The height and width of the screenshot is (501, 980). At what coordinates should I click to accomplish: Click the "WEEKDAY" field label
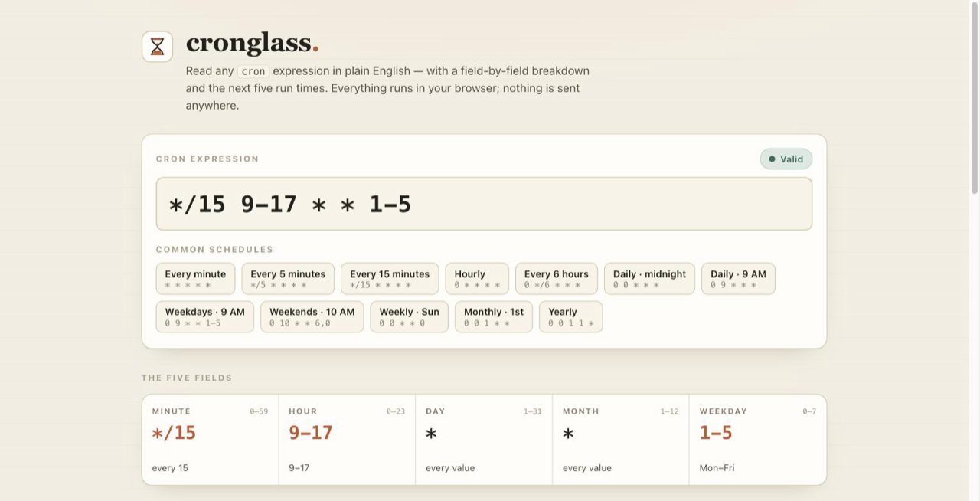point(724,411)
